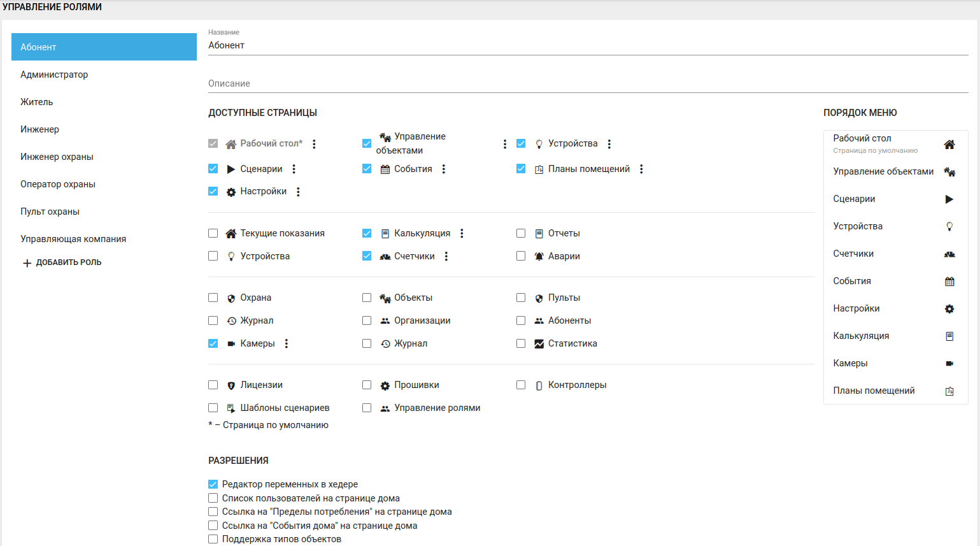The height and width of the screenshot is (546, 980).
Task: Click the calendar icon next to События in menu order
Action: pos(949,282)
